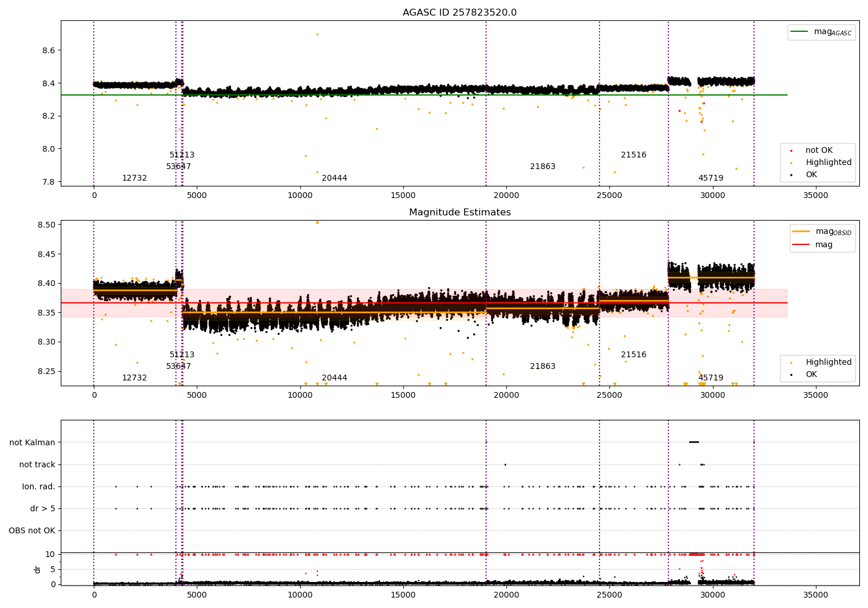Image resolution: width=868 pixels, height=608 pixels.
Task: Click OBSID label '20444' in the top plot
Action: (334, 178)
